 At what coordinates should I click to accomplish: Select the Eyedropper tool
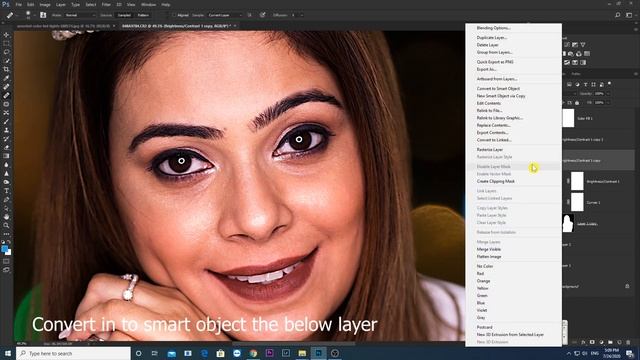[6, 78]
